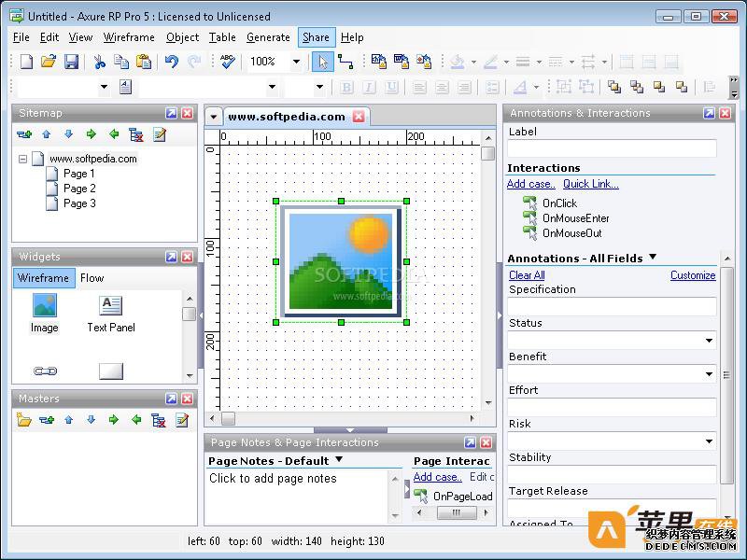Viewport: 747px width, 560px height.
Task: Select the Text Panel widget
Action: tap(111, 314)
